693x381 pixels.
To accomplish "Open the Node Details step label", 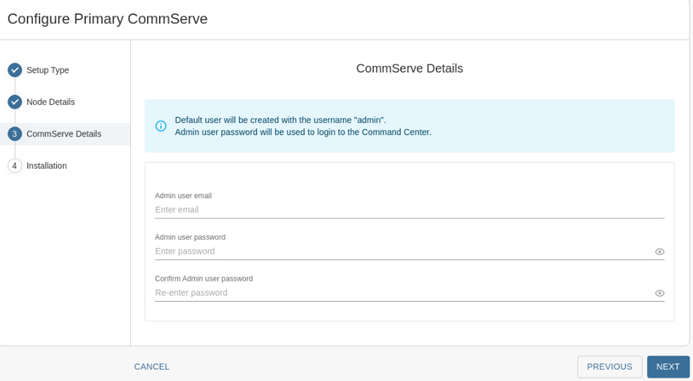I will pos(50,102).
